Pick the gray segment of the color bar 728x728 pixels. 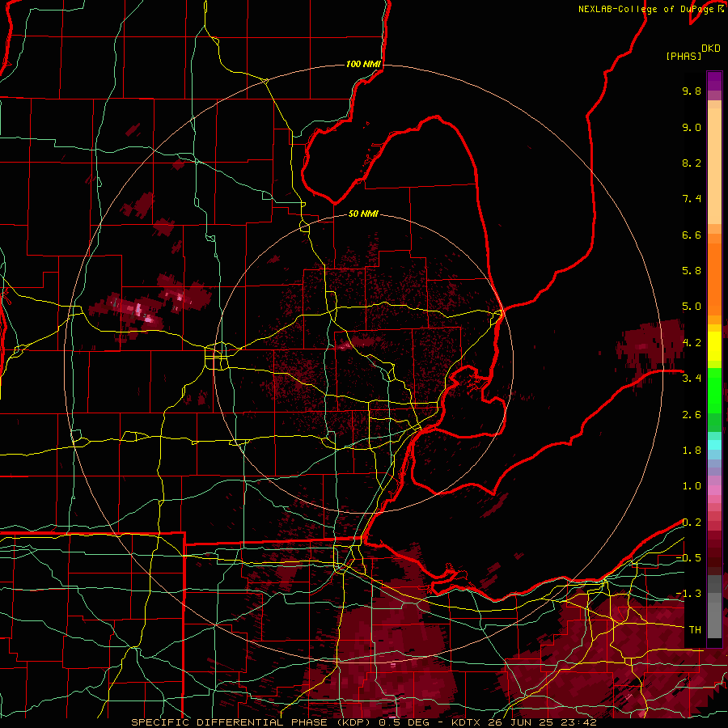pyautogui.click(x=714, y=607)
